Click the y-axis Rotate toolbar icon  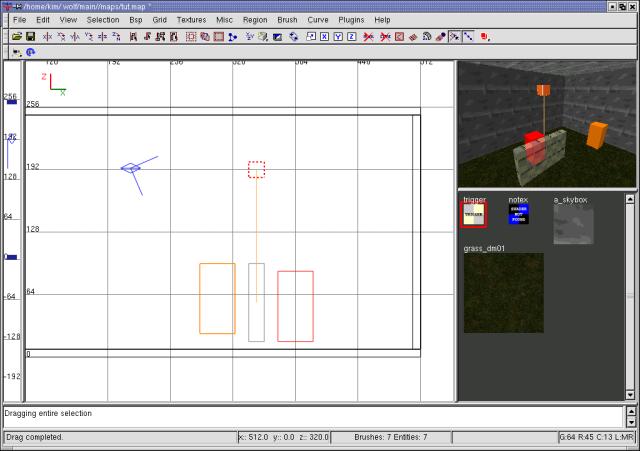pos(89,37)
